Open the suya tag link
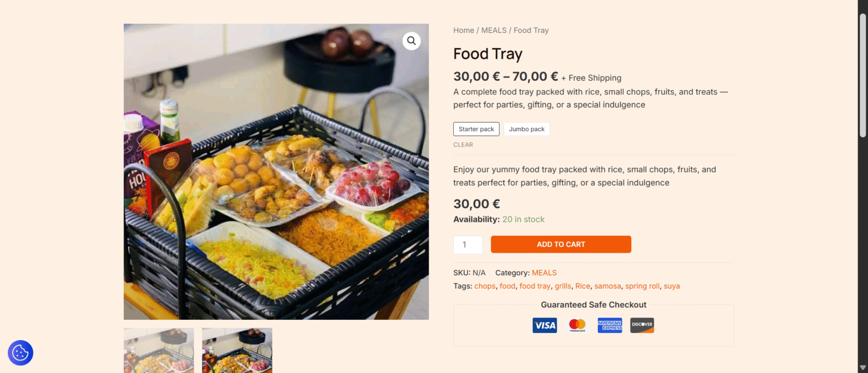The image size is (868, 373). [x=671, y=286]
